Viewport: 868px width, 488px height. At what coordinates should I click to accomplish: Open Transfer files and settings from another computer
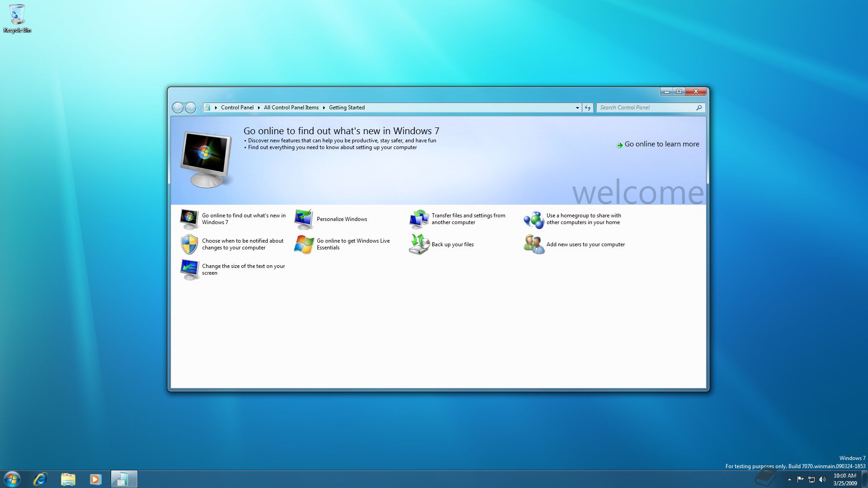pos(468,219)
